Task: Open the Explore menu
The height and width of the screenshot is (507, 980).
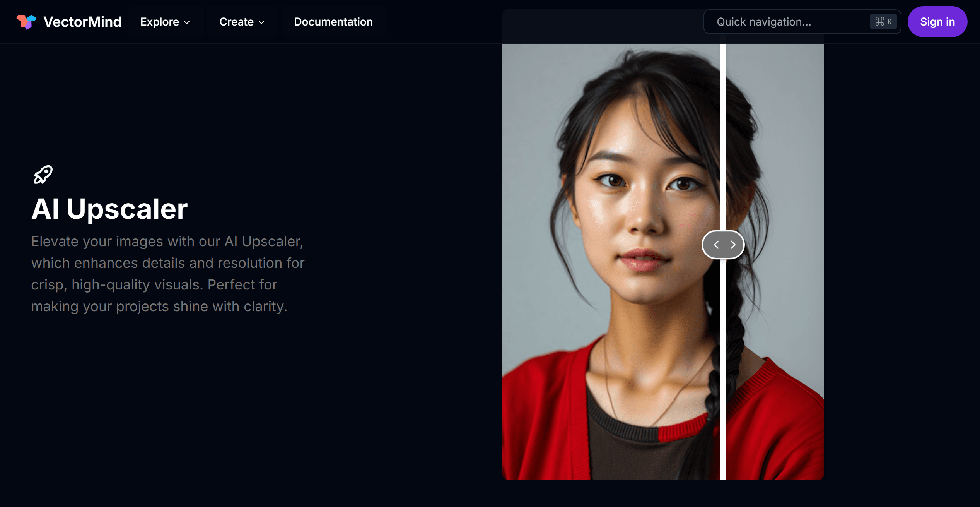Action: [x=160, y=22]
